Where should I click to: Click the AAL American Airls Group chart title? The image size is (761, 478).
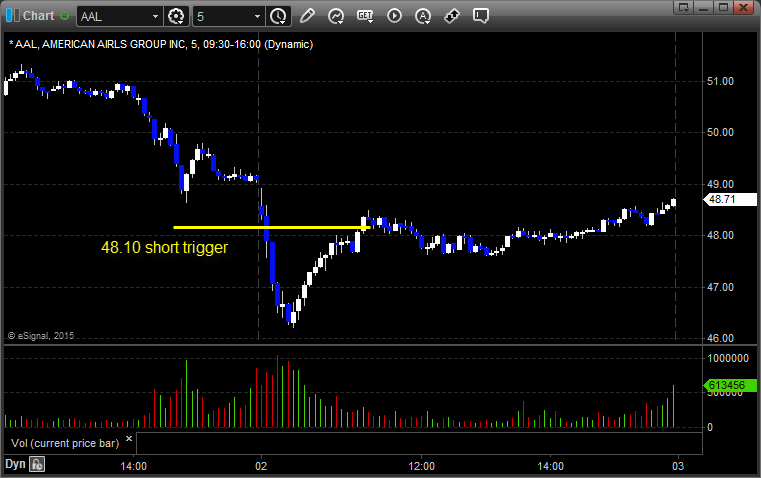[x=161, y=44]
